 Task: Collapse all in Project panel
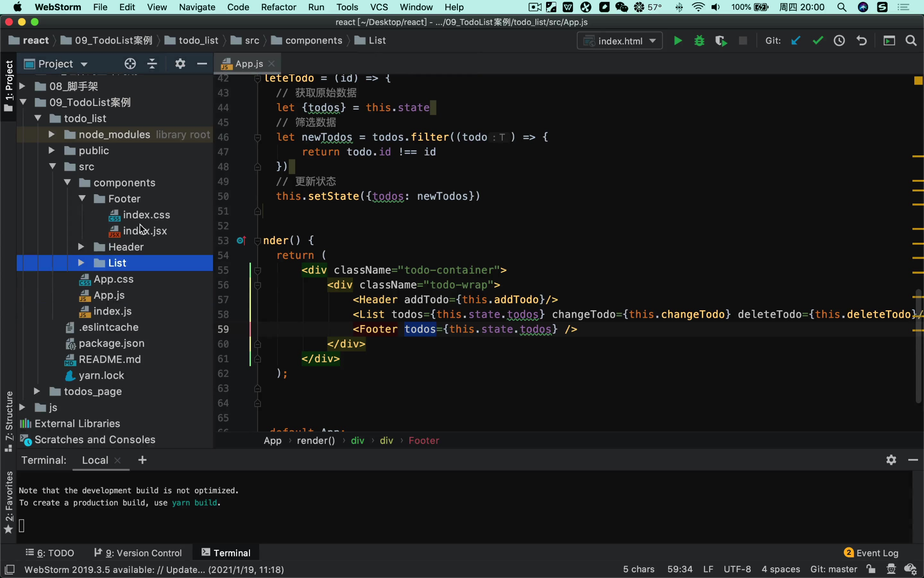(152, 64)
